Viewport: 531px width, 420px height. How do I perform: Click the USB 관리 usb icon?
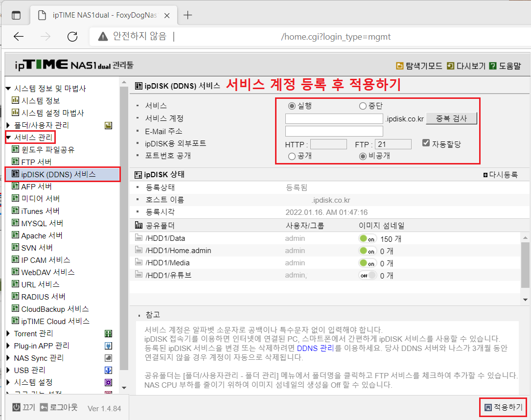(108, 370)
